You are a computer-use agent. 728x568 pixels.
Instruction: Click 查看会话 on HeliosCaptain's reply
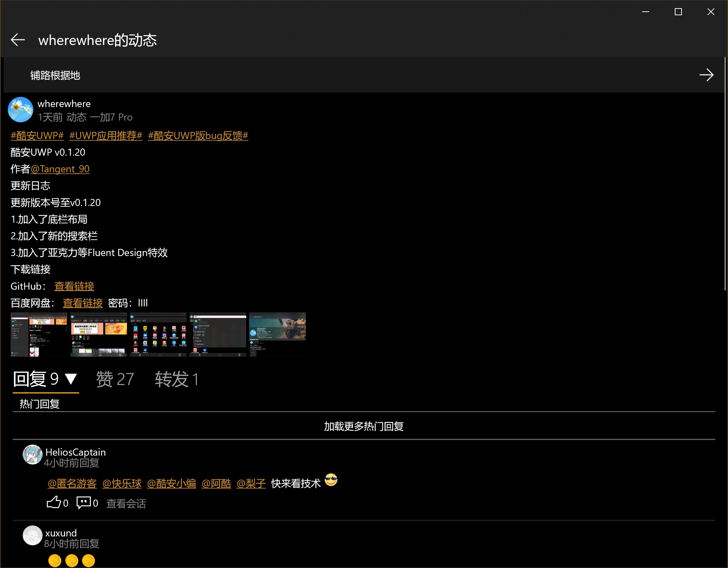point(126,503)
